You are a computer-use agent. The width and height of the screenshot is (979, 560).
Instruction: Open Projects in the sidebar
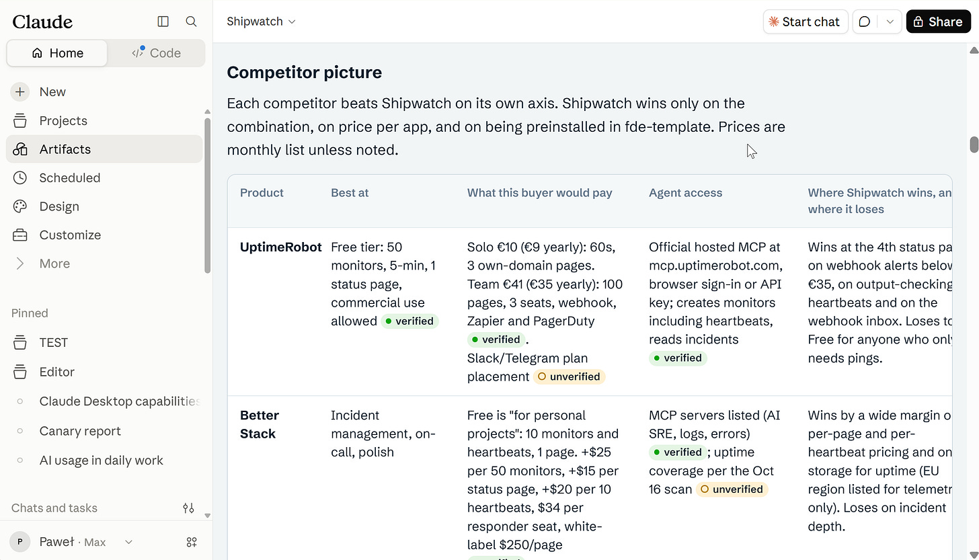click(x=104, y=121)
